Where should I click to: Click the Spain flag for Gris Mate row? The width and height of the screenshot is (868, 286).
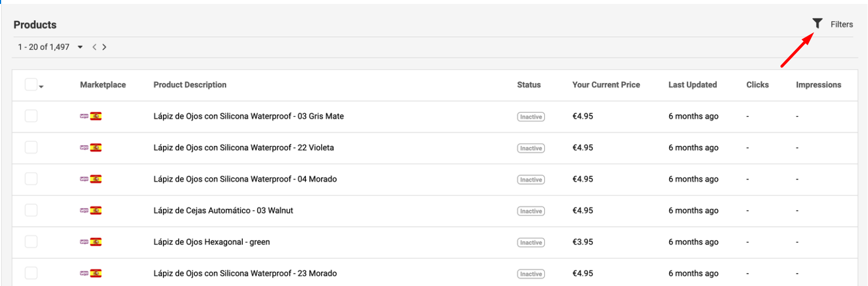click(x=96, y=116)
